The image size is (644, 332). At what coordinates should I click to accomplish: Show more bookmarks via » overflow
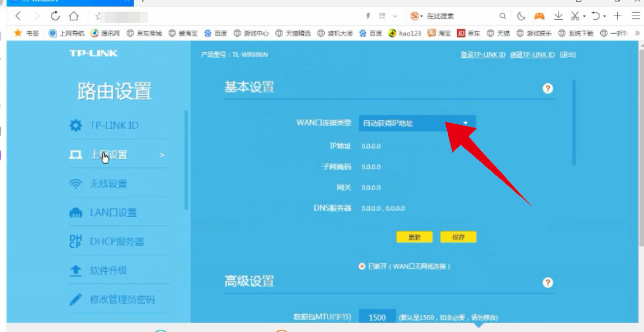click(x=637, y=33)
